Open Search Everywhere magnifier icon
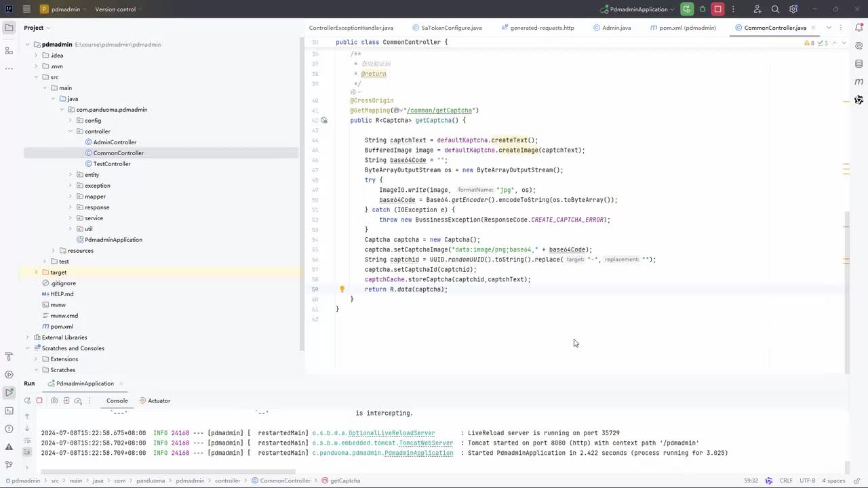 [x=775, y=9]
